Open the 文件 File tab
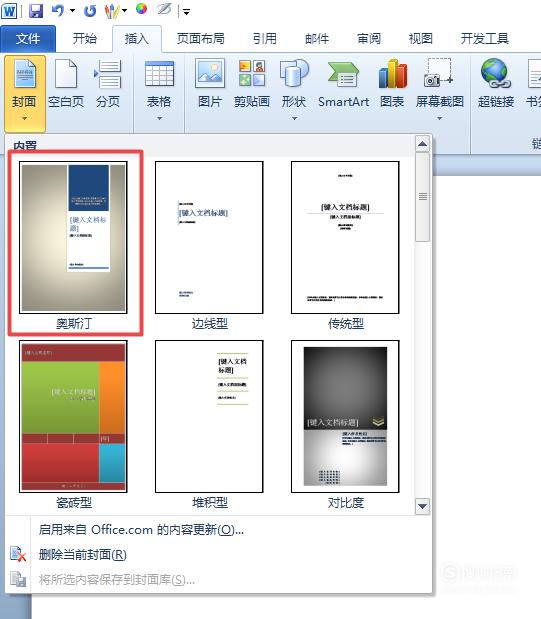 pos(28,38)
